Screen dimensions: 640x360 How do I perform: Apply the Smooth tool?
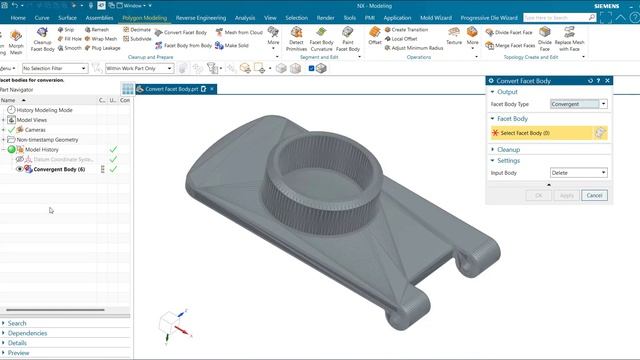coord(70,48)
